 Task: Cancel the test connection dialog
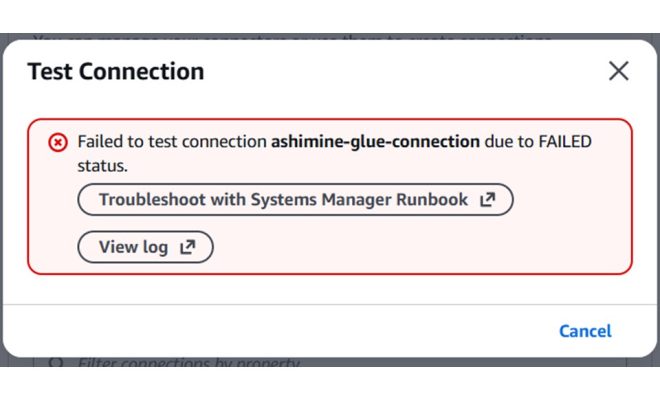tap(585, 331)
